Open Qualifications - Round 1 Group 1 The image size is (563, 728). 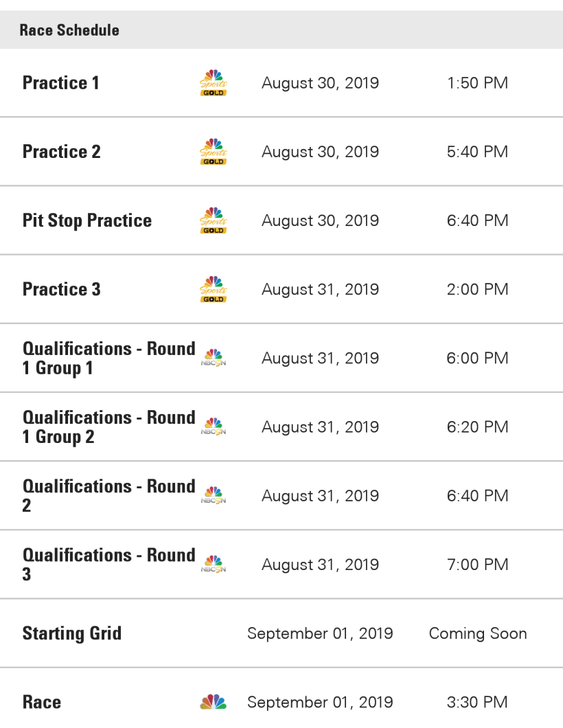[108, 358]
